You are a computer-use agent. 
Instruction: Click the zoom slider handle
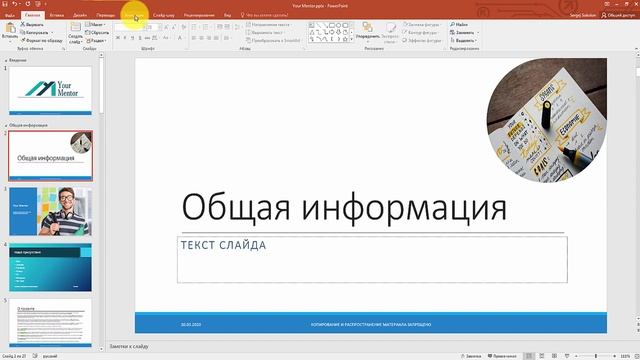[x=596, y=356]
